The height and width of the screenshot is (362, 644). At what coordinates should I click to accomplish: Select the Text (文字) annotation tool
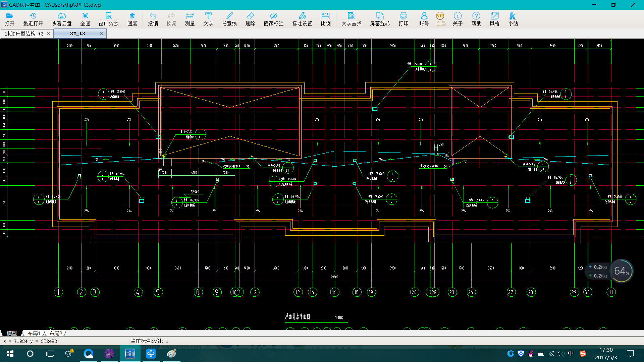pyautogui.click(x=208, y=19)
